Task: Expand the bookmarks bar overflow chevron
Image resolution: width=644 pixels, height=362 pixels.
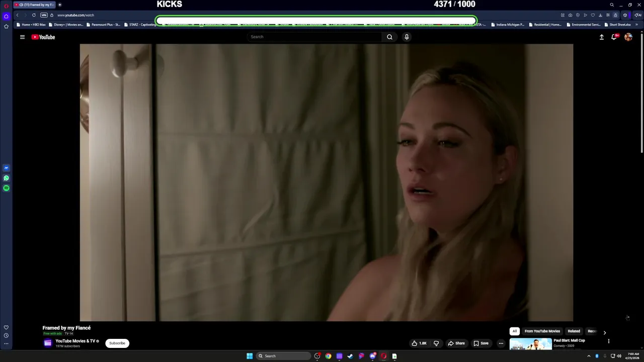Action: [637, 25]
